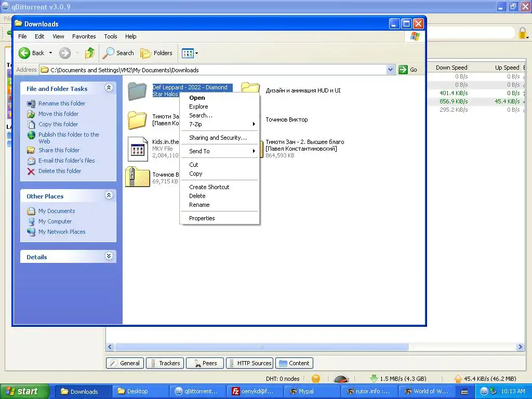Click Publish this folder to the Web
Viewport: 532px width, 399px height.
[69, 138]
